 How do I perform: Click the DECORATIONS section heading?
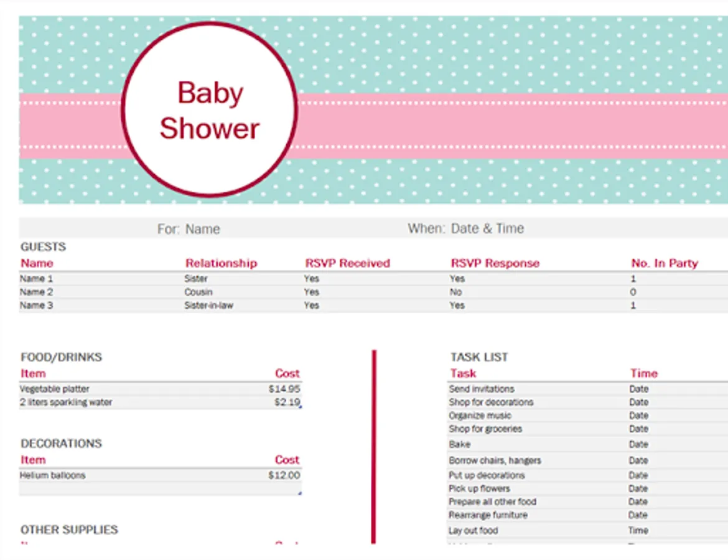(x=61, y=444)
